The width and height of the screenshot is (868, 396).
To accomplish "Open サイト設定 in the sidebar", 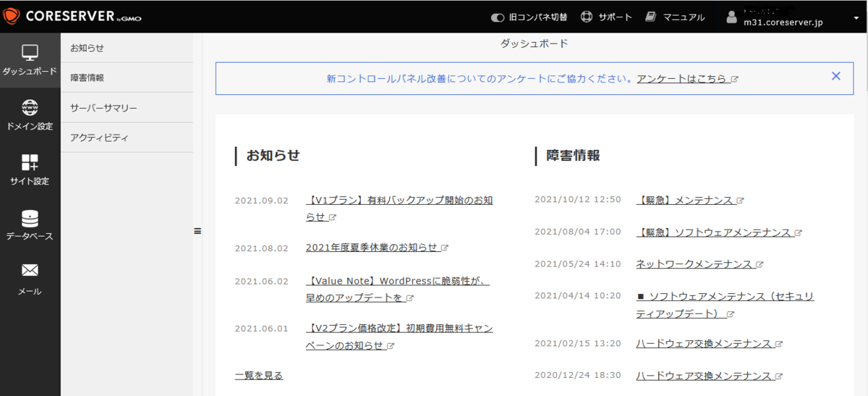I will 30,170.
